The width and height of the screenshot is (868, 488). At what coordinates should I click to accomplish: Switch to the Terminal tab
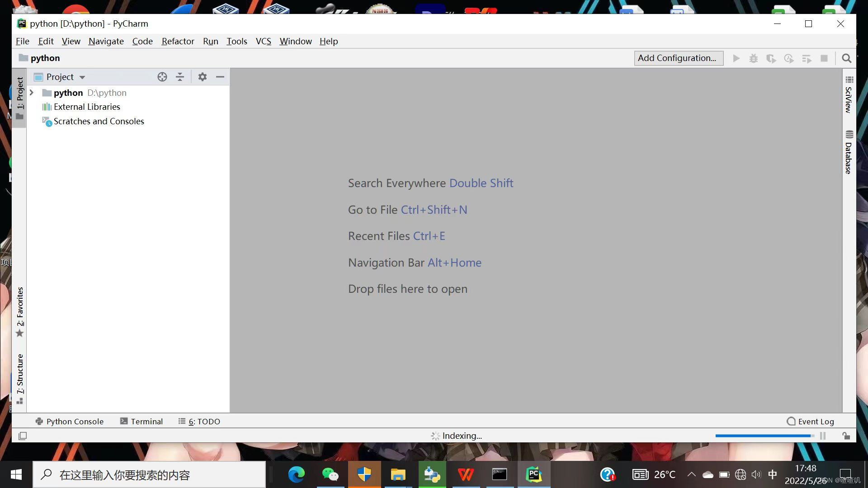142,421
